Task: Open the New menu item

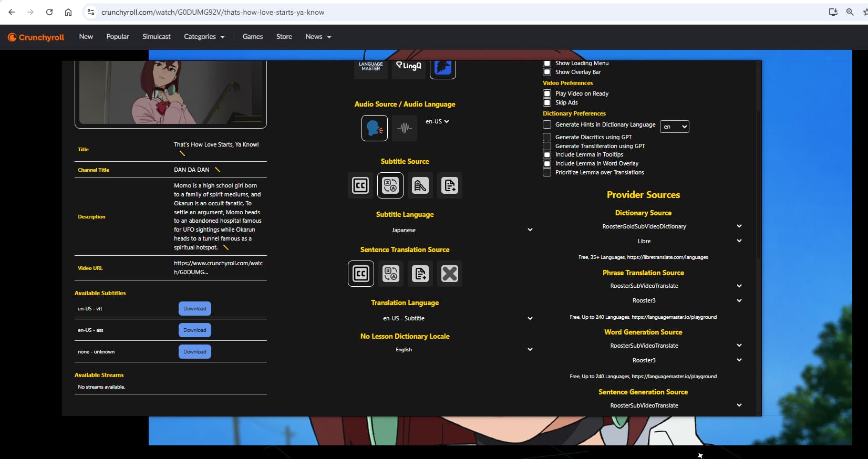Action: [86, 37]
